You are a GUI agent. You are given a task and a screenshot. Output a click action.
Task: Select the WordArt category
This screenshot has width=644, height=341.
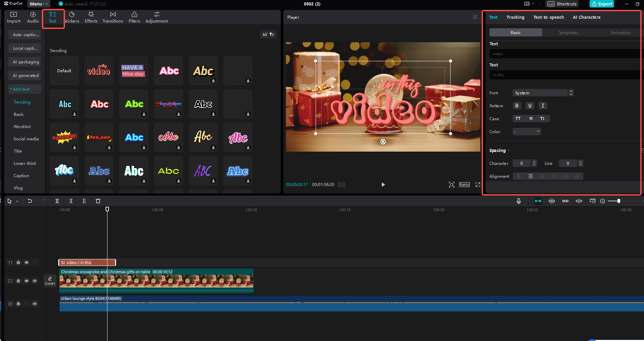click(x=22, y=127)
